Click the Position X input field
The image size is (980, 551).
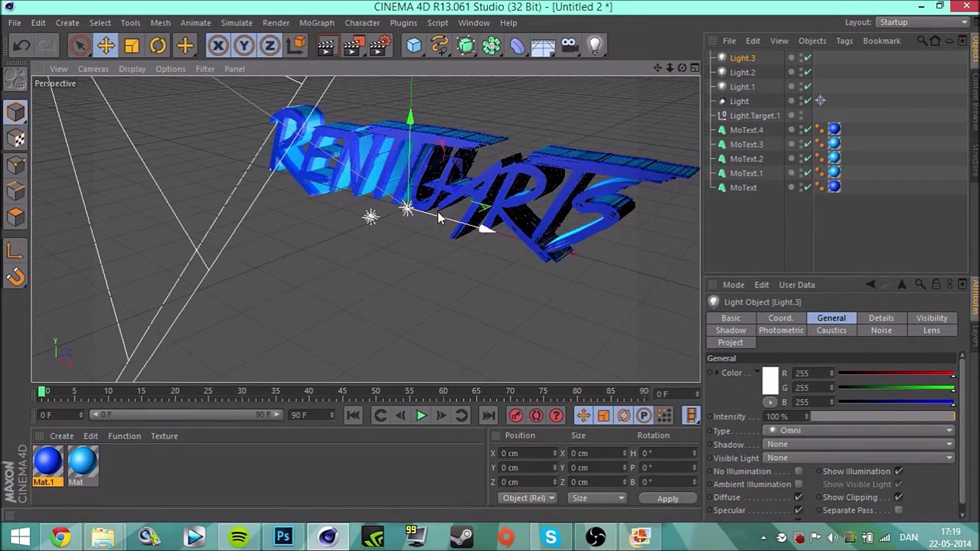(x=528, y=453)
